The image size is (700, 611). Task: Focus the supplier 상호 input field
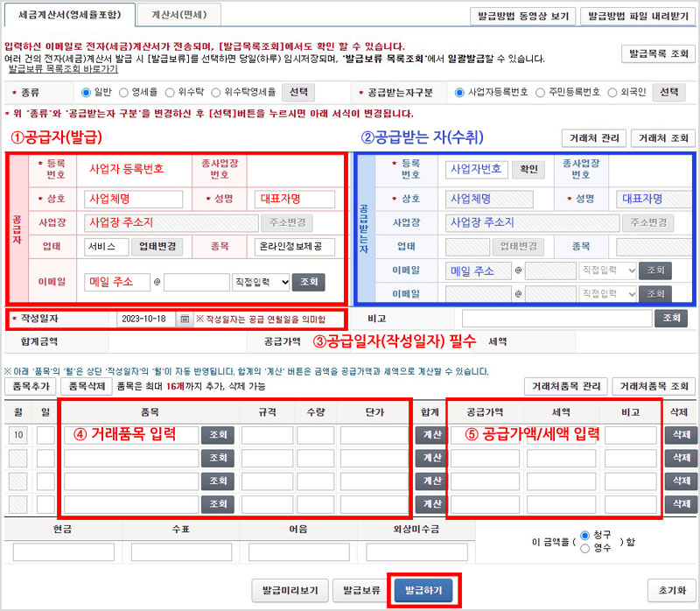(x=134, y=200)
